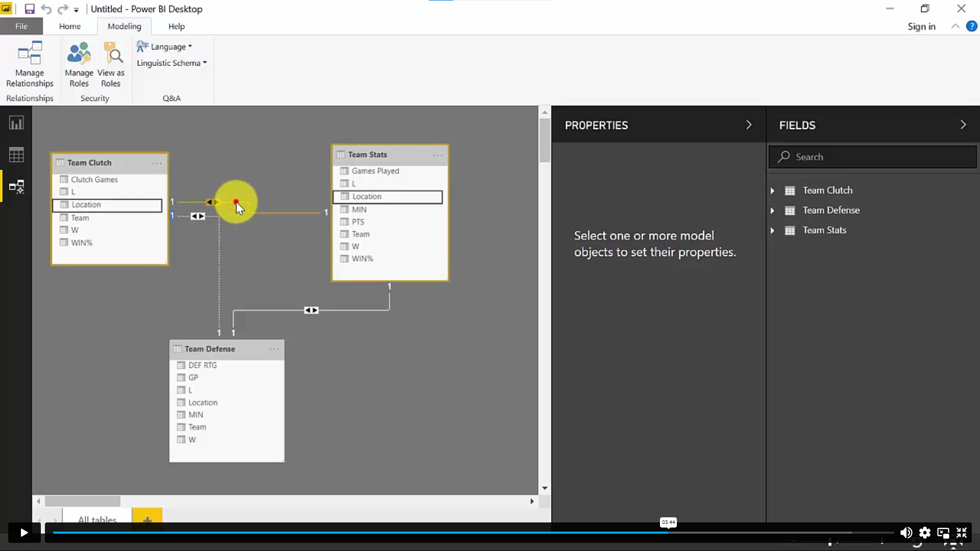
Task: Switch to Data view in sidebar
Action: tap(16, 155)
